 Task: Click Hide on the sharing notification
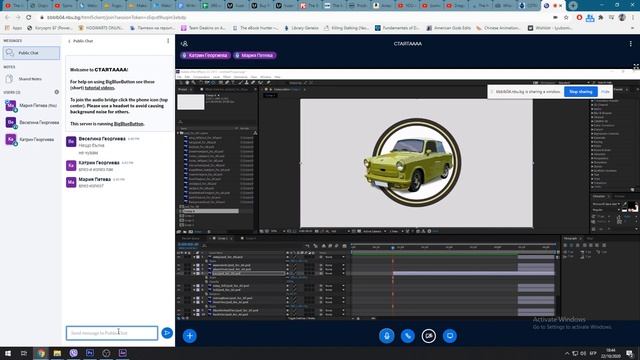point(605,91)
